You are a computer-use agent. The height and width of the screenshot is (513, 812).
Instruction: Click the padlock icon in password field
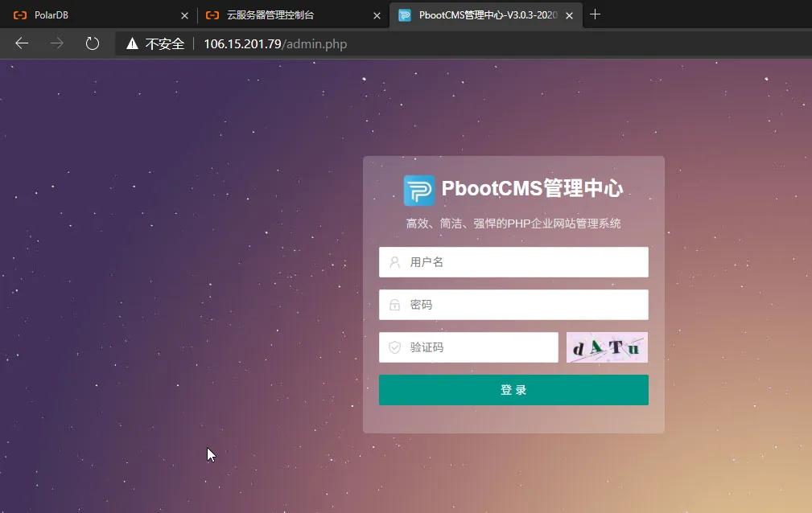[x=394, y=304]
